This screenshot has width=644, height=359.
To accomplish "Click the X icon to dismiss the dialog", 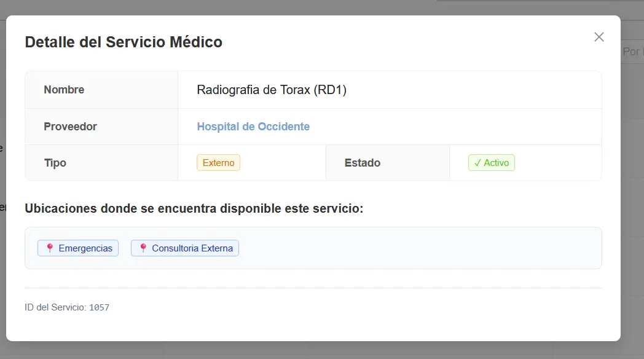I will point(599,37).
